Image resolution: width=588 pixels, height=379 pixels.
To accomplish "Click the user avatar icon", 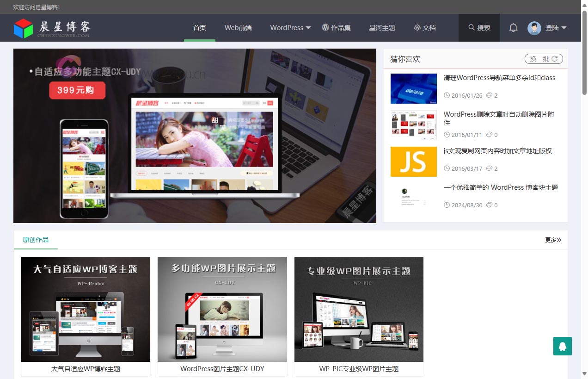I will pyautogui.click(x=534, y=28).
